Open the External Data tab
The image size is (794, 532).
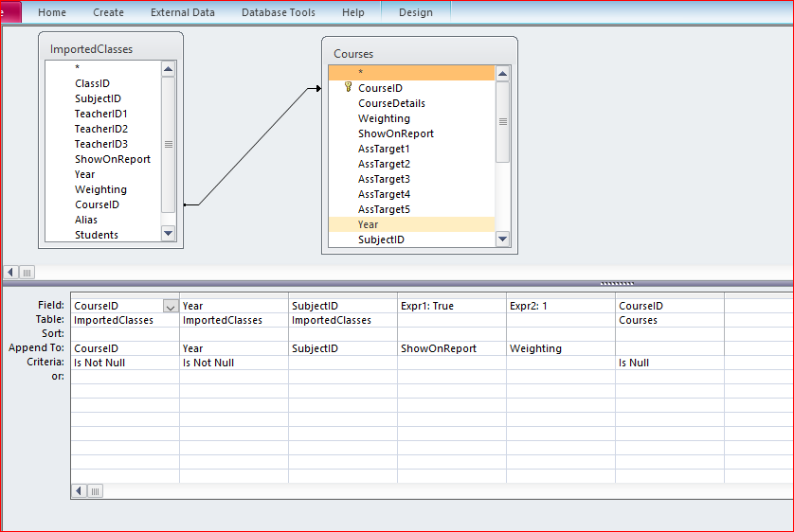pyautogui.click(x=182, y=12)
